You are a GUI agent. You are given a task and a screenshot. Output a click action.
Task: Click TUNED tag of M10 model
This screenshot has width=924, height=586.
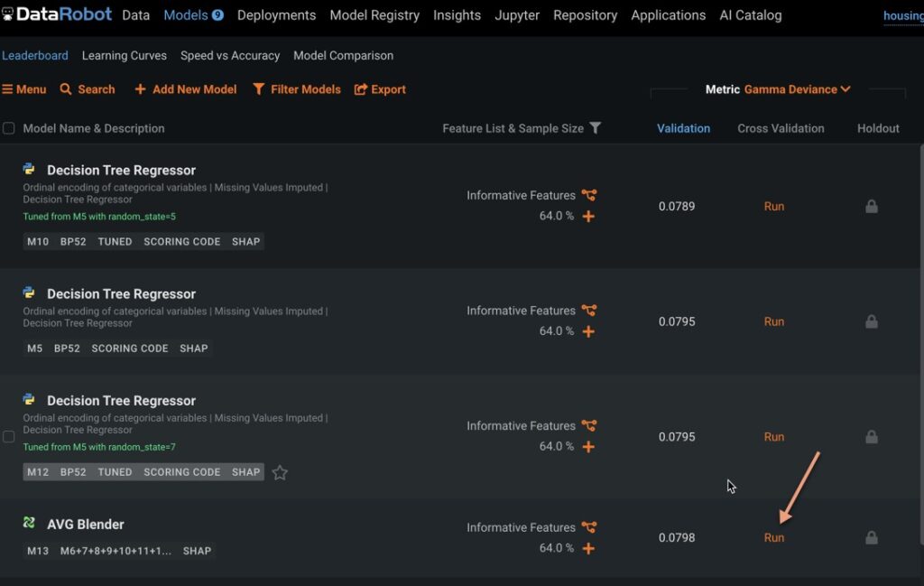tap(115, 242)
